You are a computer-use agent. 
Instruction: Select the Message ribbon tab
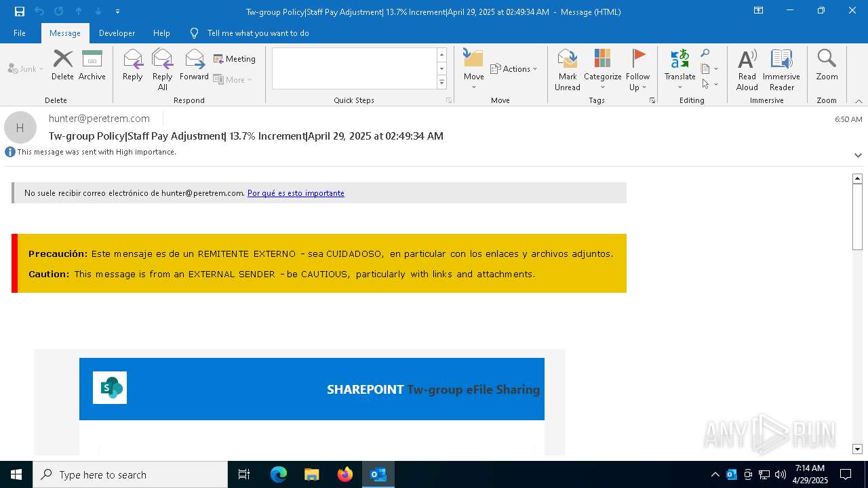pyautogui.click(x=65, y=33)
